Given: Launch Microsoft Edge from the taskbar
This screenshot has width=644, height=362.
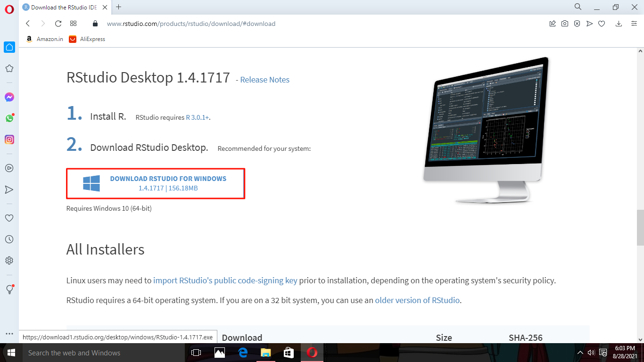Looking at the screenshot, I should point(242,353).
